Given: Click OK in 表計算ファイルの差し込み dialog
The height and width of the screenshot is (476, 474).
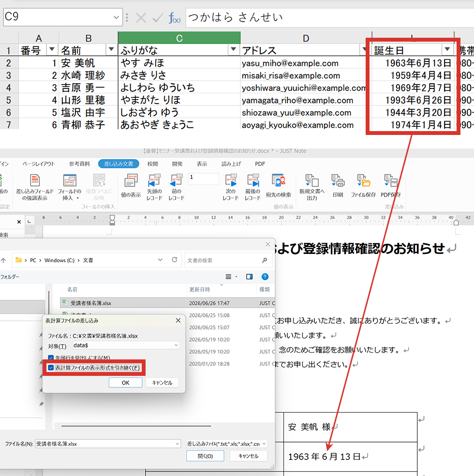Looking at the screenshot, I should click(x=125, y=383).
